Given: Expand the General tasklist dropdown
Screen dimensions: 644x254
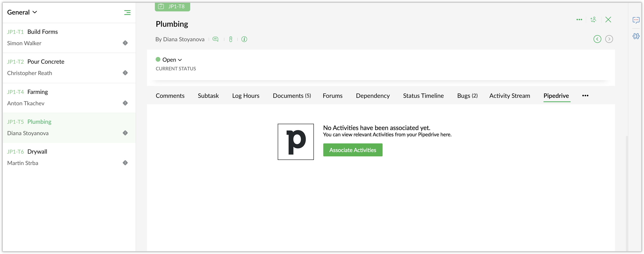Looking at the screenshot, I should click(x=22, y=12).
